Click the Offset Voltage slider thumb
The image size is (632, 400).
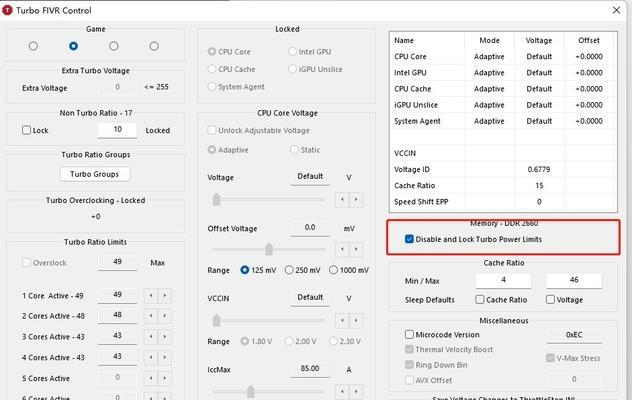[269, 249]
